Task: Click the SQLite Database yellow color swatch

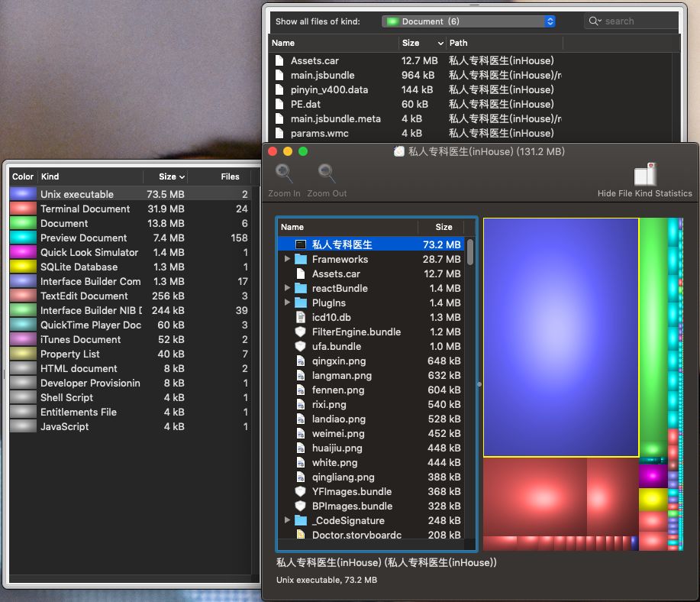Action: click(x=23, y=267)
